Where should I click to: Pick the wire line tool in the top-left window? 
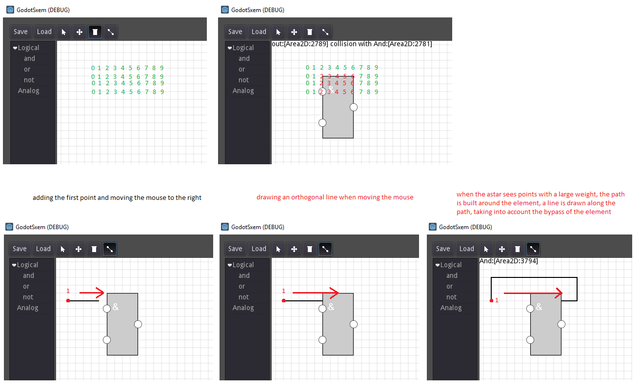(111, 32)
